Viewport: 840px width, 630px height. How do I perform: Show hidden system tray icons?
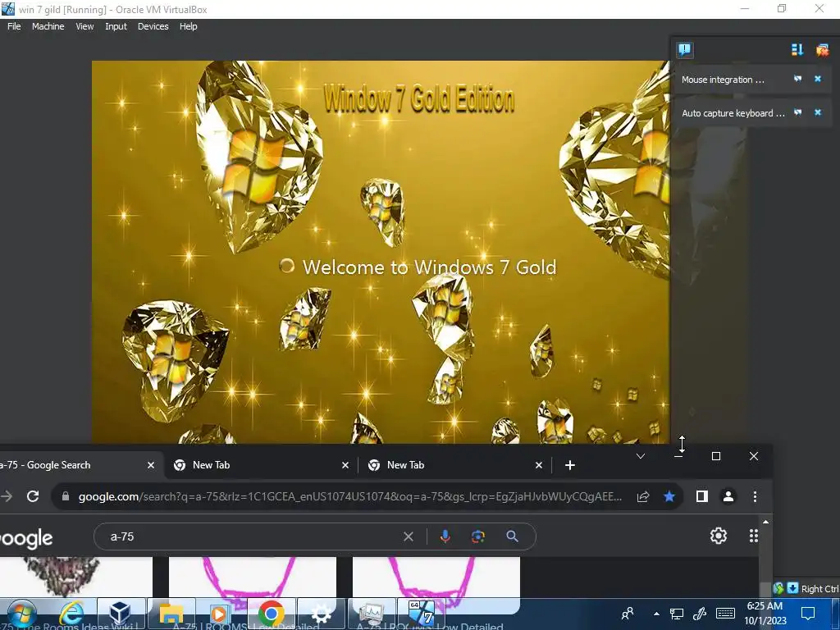coord(656,614)
